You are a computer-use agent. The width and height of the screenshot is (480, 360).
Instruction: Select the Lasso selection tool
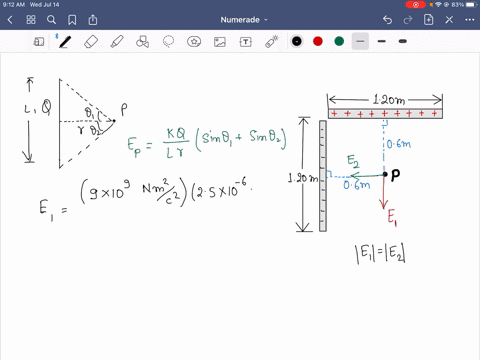[x=168, y=42]
